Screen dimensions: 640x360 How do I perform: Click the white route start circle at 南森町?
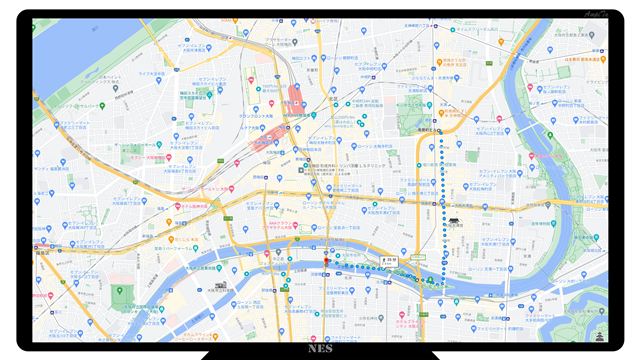point(440,131)
